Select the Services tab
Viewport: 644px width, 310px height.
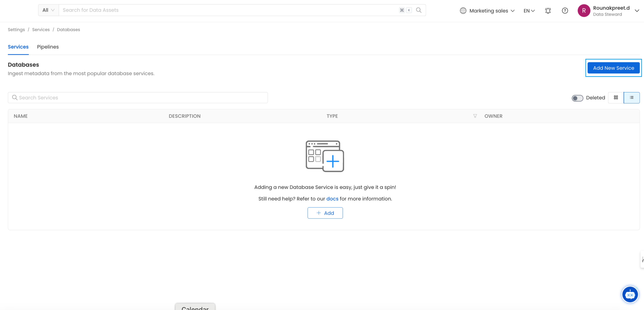(18, 47)
